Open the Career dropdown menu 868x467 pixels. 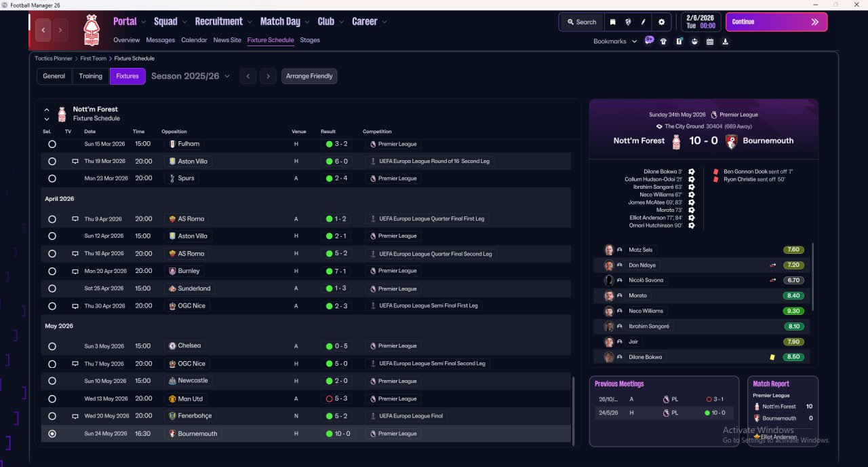pyautogui.click(x=370, y=22)
